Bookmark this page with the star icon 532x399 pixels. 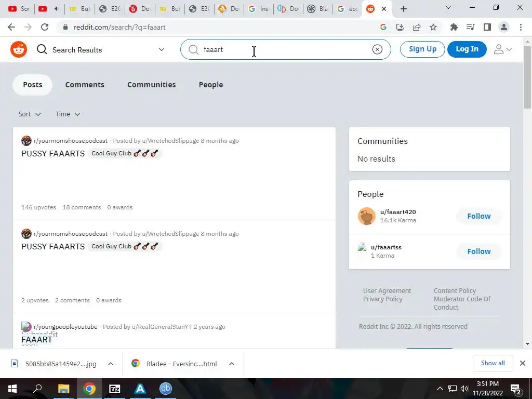[x=433, y=27]
